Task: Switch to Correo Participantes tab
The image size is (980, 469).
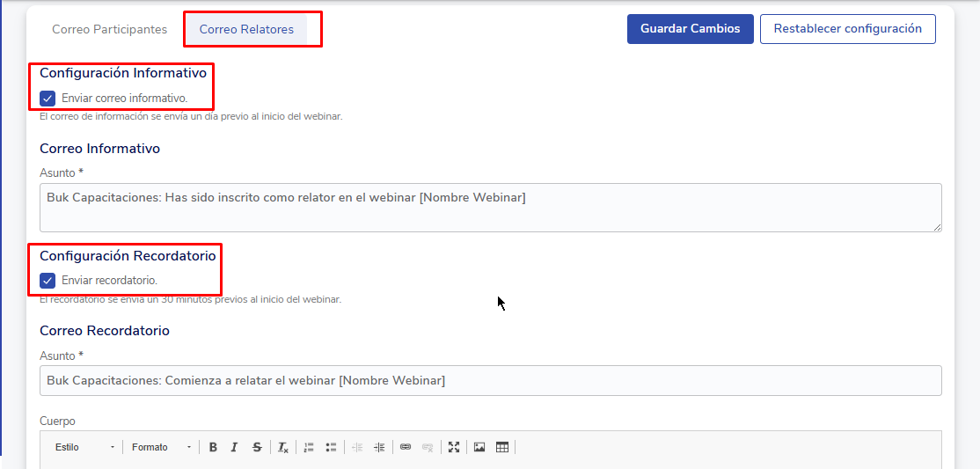Action: pyautogui.click(x=109, y=29)
